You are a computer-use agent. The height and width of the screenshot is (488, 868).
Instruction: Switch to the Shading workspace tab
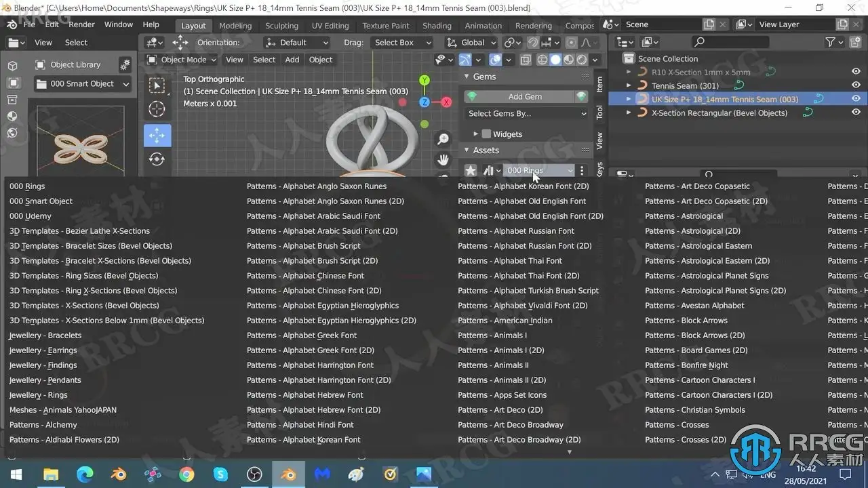click(437, 26)
